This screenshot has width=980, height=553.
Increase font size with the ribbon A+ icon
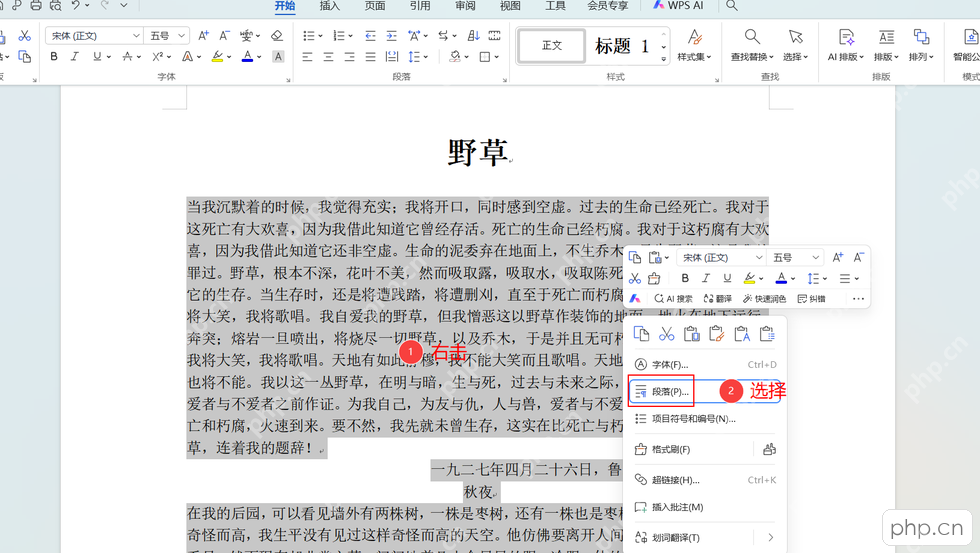pyautogui.click(x=203, y=36)
